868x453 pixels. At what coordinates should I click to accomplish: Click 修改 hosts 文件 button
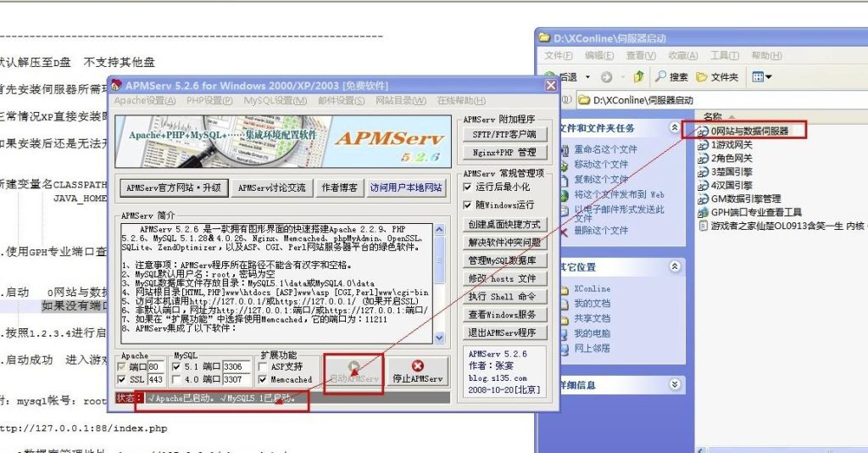point(504,278)
